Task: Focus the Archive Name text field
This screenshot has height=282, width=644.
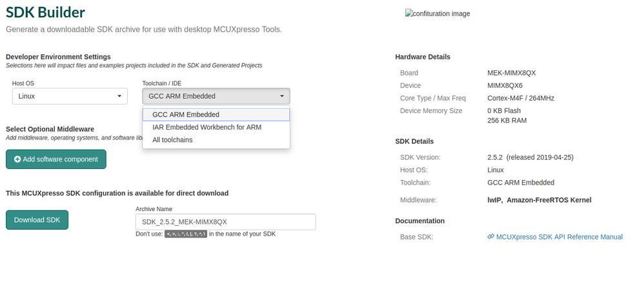Action: [225, 222]
